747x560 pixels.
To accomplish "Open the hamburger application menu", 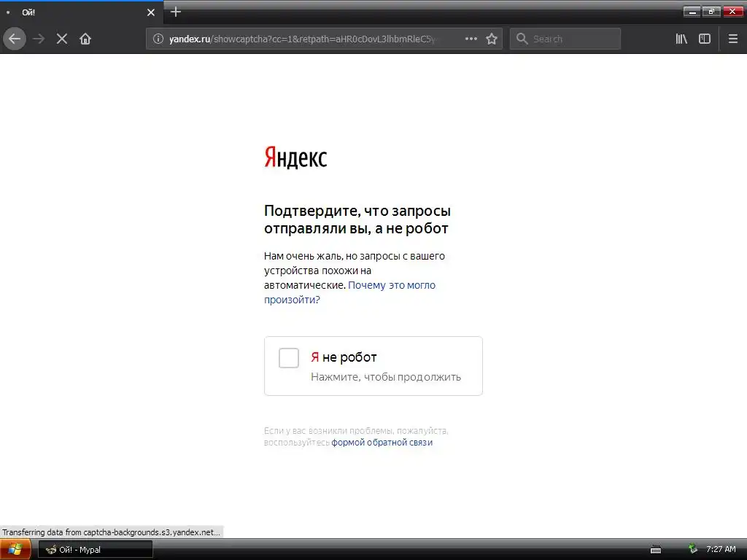I will (733, 39).
